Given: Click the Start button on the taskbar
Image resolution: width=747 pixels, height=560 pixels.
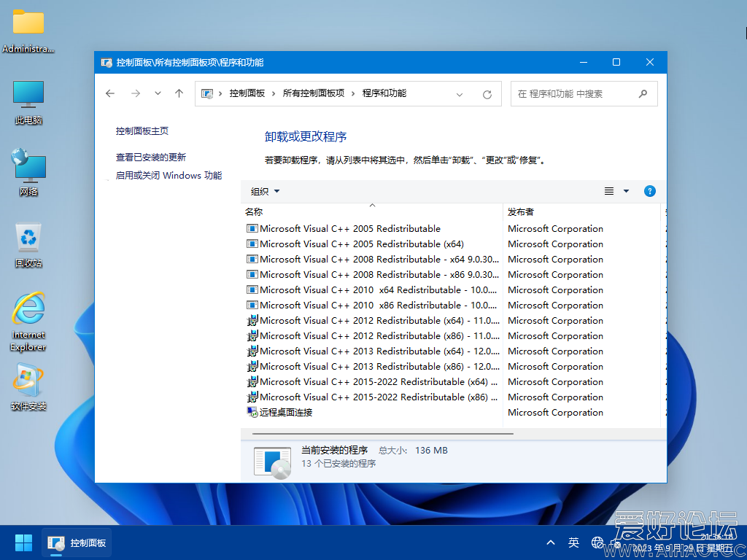Looking at the screenshot, I should point(23,542).
